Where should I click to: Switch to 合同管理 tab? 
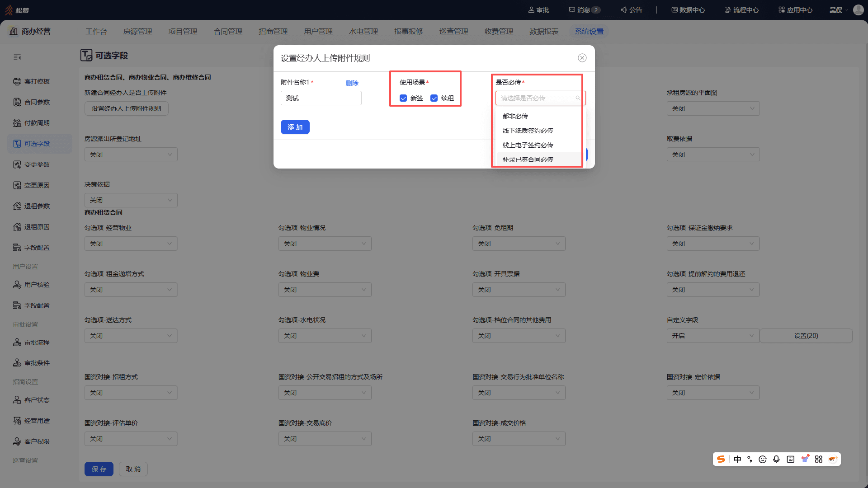[228, 32]
